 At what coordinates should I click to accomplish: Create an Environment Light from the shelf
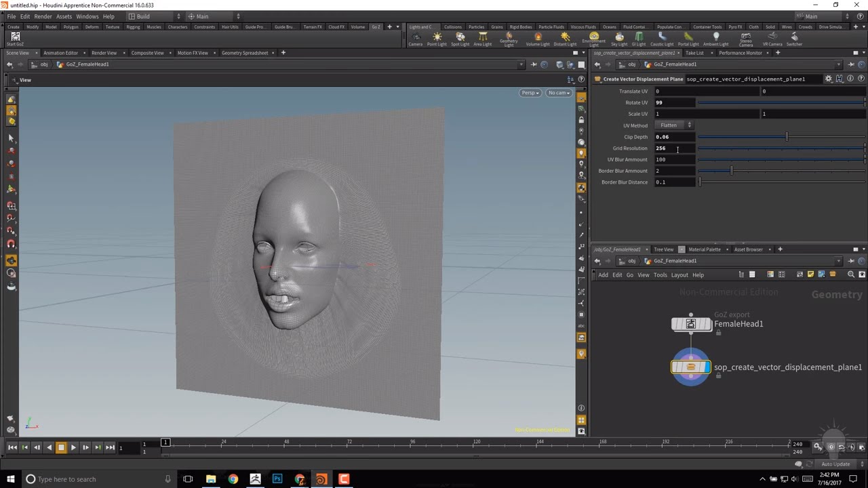click(594, 39)
